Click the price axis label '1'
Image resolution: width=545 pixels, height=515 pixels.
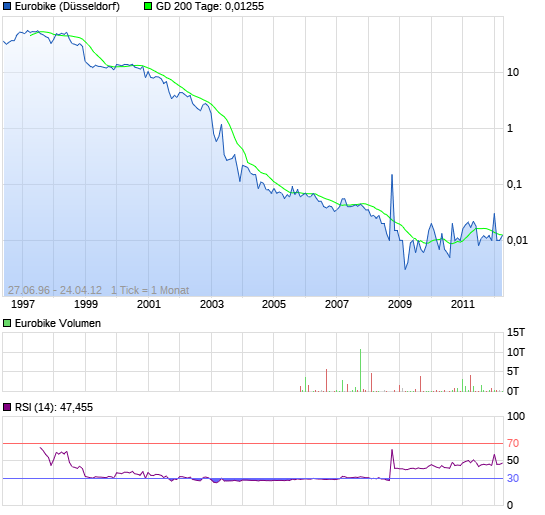click(510, 128)
